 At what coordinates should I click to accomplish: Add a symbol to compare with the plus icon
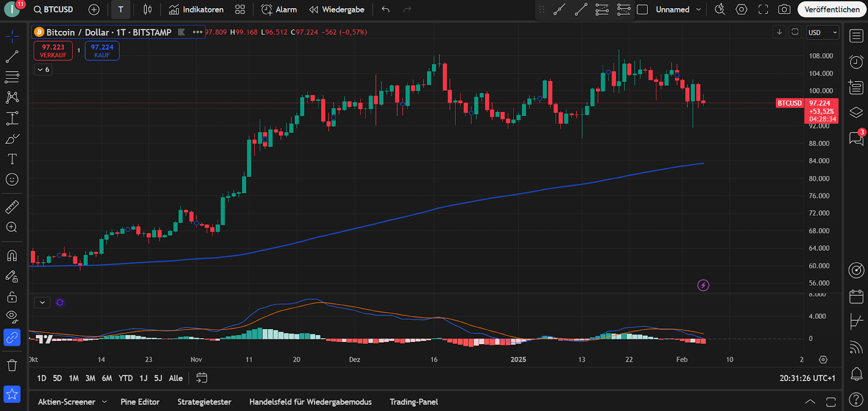(x=94, y=9)
